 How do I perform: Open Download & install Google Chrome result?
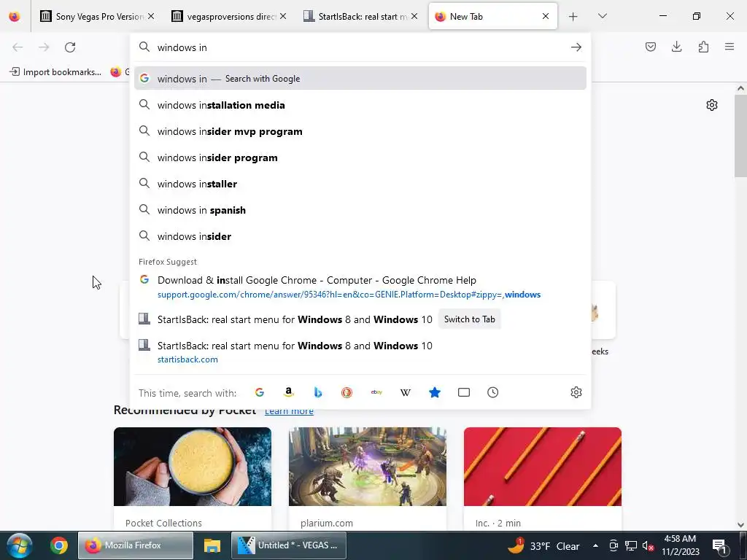coord(360,287)
